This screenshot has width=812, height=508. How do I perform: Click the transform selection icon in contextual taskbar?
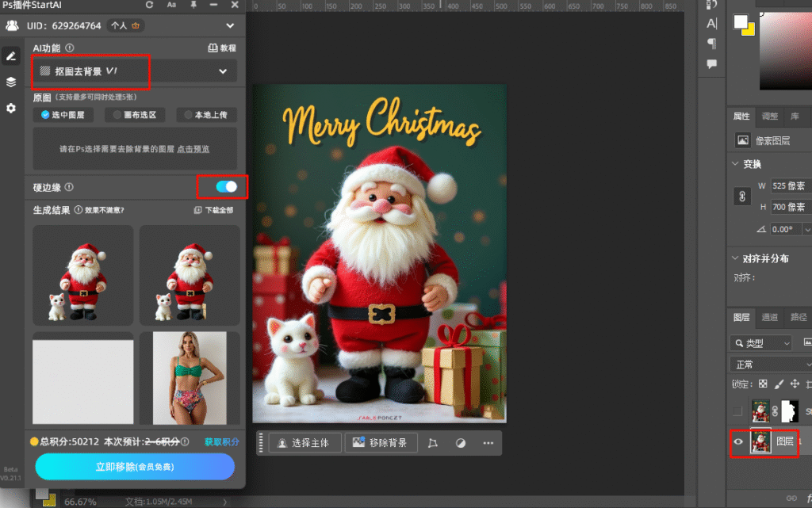[433, 443]
